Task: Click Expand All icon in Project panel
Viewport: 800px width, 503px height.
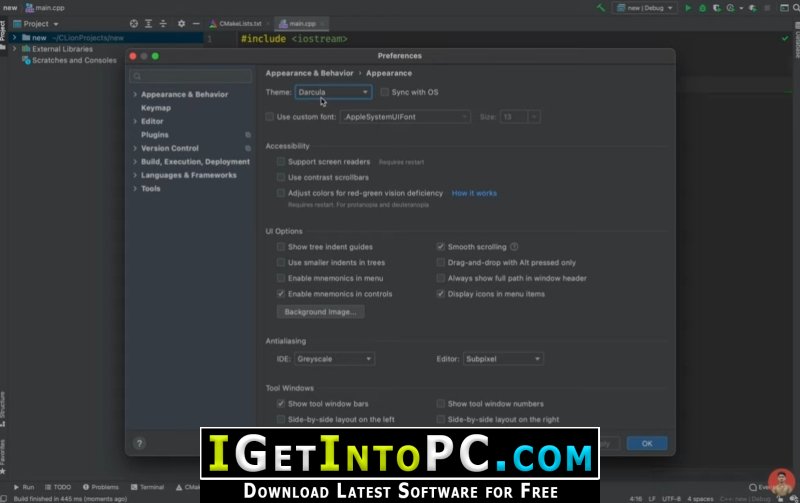Action: tap(148, 23)
